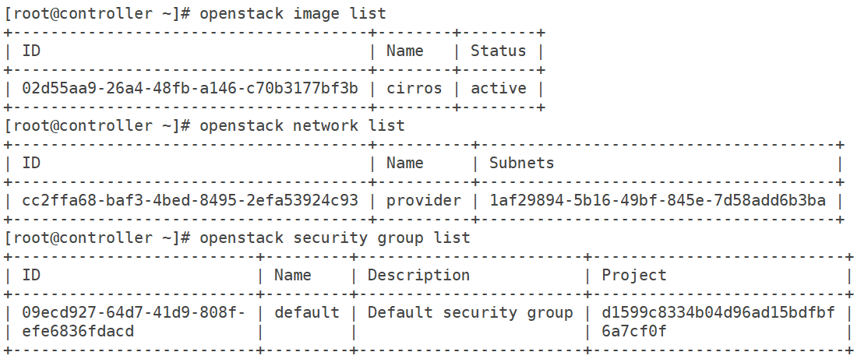Click the image ID 02d55aa9-26a4-48fb-a146-c70b3177bf3b
Image resolution: width=868 pixels, height=359 pixels.
pyautogui.click(x=190, y=89)
